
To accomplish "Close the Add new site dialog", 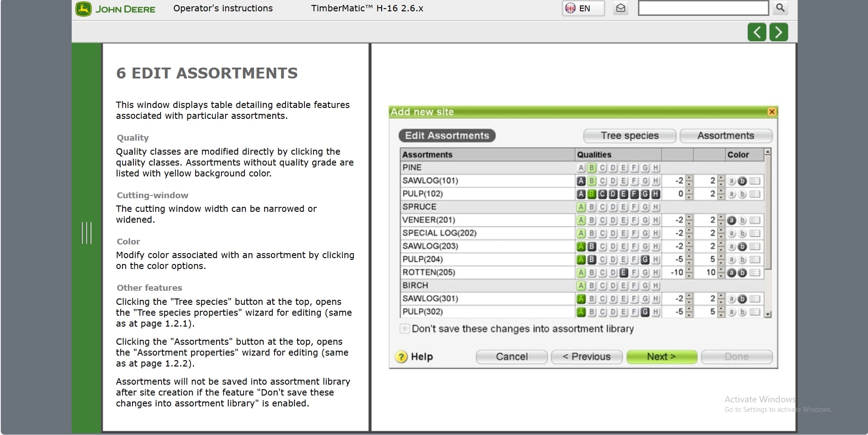I will point(771,112).
